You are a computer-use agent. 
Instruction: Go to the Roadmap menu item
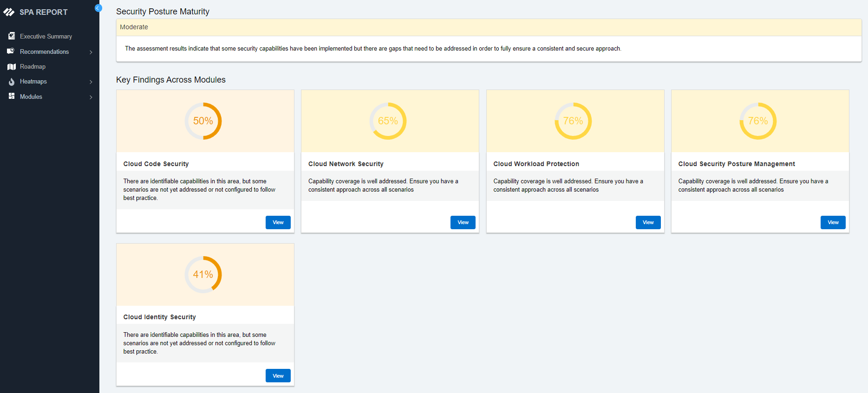(33, 67)
